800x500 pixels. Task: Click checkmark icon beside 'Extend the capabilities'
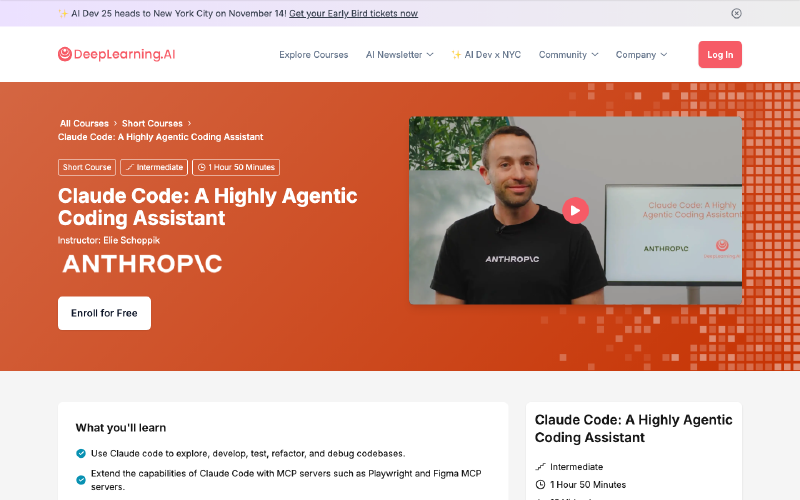tap(81, 480)
